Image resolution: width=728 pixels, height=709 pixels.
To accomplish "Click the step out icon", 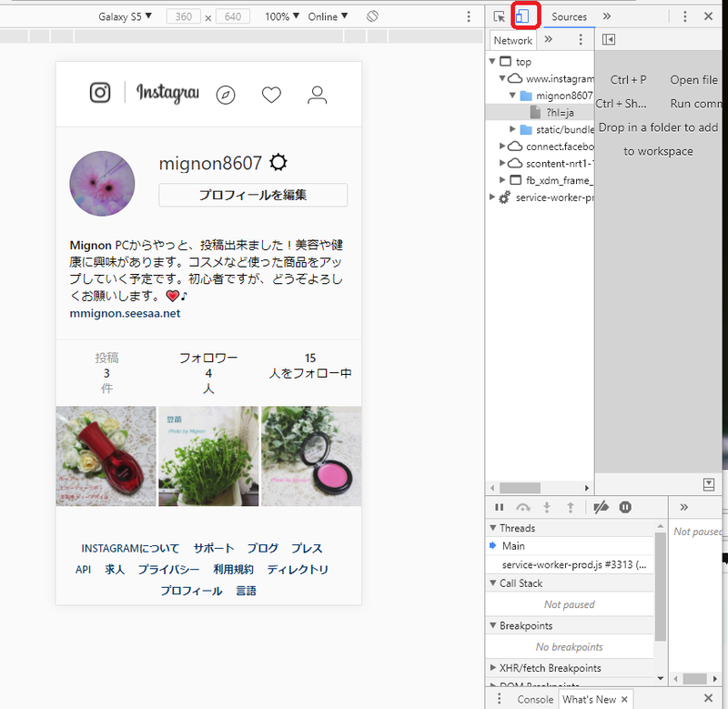I will (571, 507).
